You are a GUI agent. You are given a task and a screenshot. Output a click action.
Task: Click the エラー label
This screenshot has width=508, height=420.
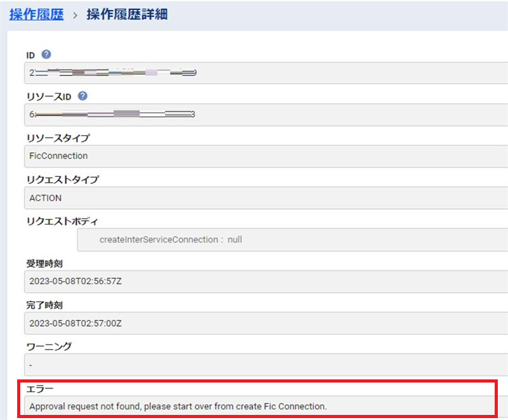pyautogui.click(x=40, y=389)
